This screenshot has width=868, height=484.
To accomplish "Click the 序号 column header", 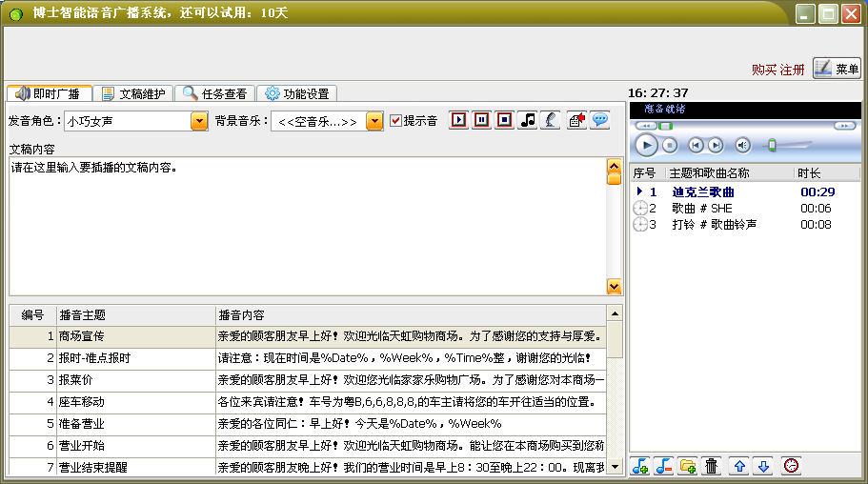I will click(648, 173).
